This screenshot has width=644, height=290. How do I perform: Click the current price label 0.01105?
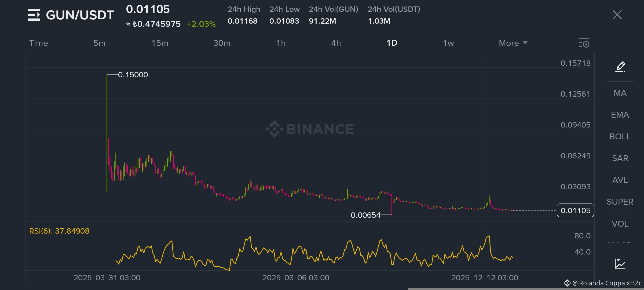coord(575,211)
